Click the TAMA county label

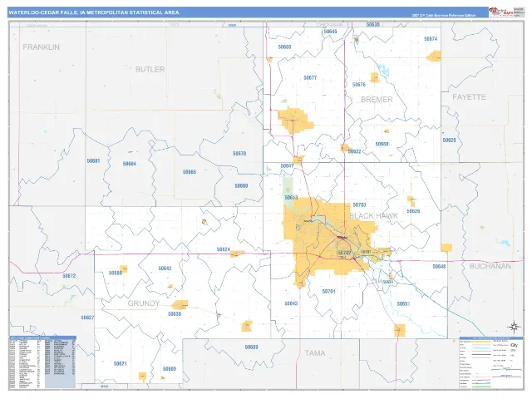click(315, 353)
